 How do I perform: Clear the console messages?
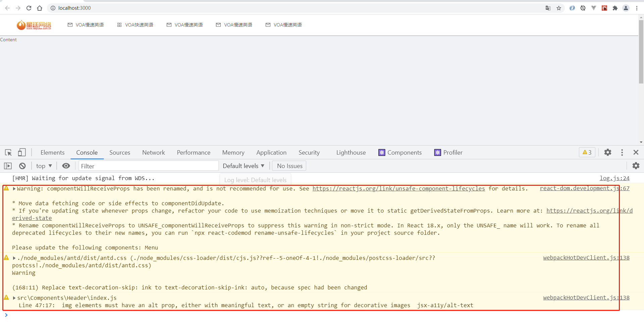22,166
